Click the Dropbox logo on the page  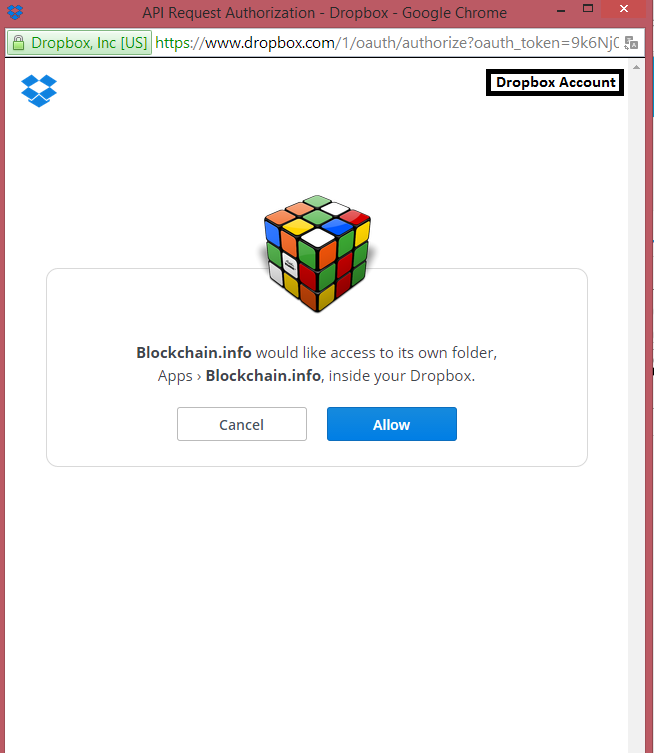coord(39,91)
